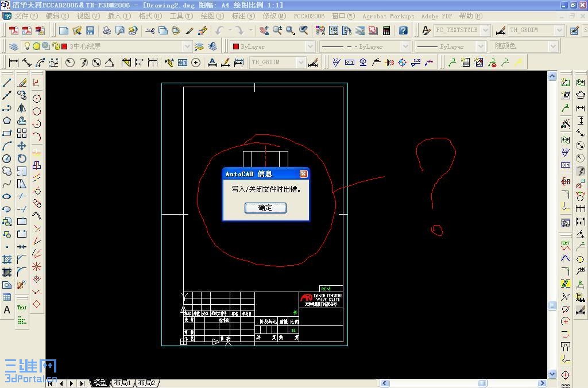The image size is (588, 388).
Task: Select the Linear Dimension tool
Action: point(14,63)
